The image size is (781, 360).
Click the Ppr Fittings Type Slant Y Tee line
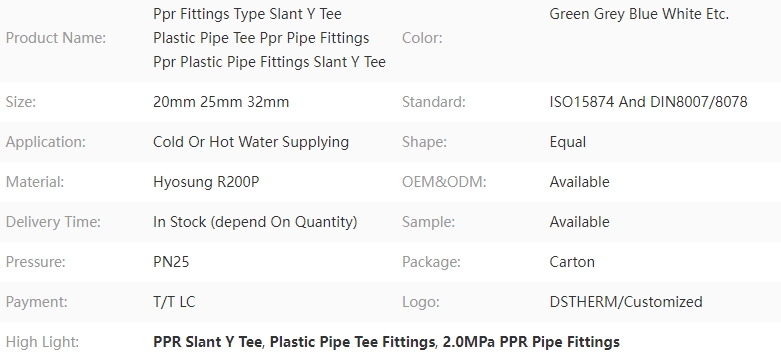pyautogui.click(x=248, y=14)
